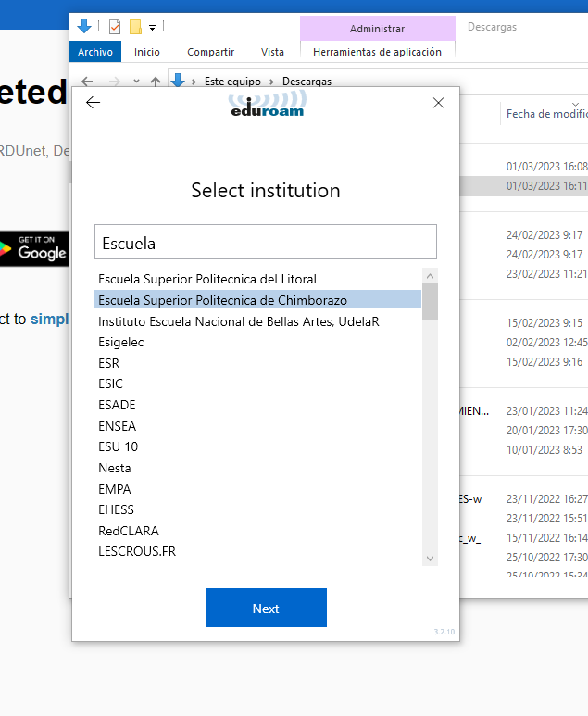Select ESR institution
The width and height of the screenshot is (588, 716).
(258, 363)
